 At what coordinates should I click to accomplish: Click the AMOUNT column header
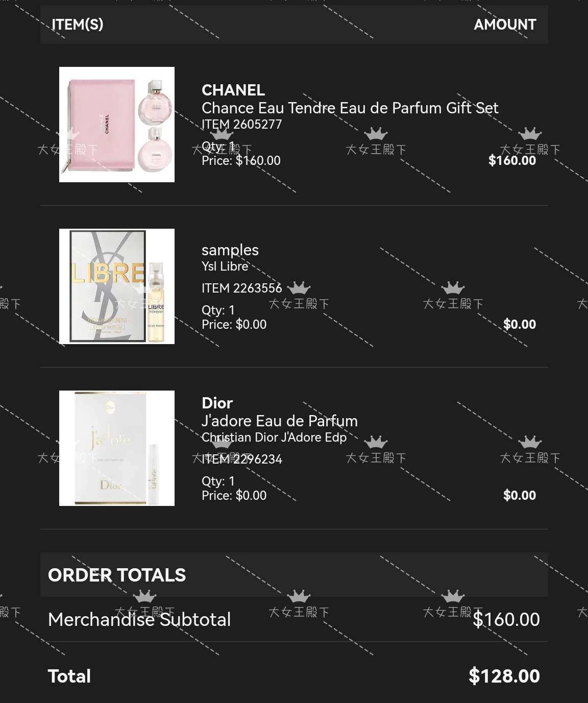pyautogui.click(x=505, y=25)
